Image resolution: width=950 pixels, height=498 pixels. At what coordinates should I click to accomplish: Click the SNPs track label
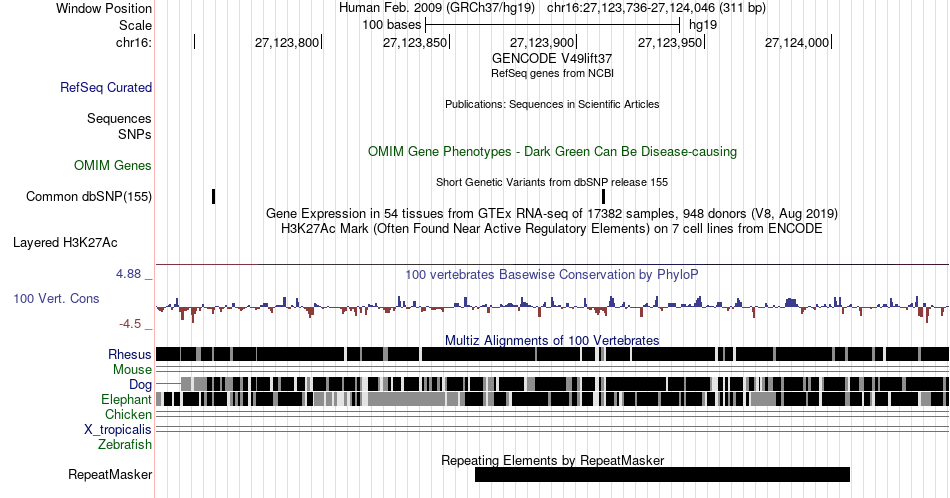(135, 134)
